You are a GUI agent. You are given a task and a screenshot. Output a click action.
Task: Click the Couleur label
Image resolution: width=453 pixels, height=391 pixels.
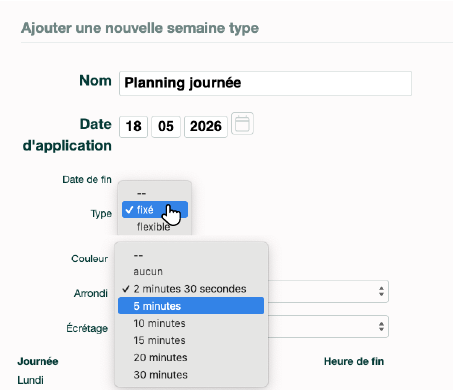90,259
